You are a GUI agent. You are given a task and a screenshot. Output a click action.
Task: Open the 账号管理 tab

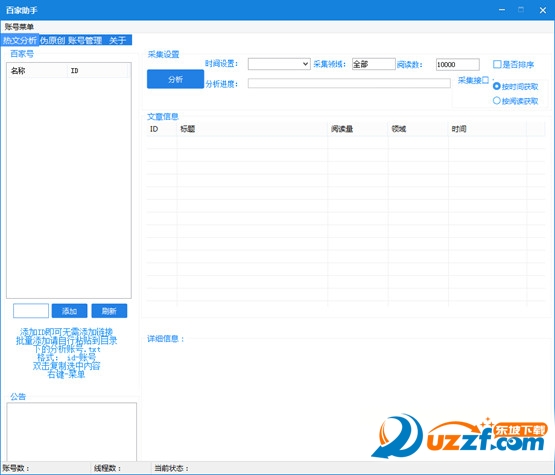pos(85,40)
